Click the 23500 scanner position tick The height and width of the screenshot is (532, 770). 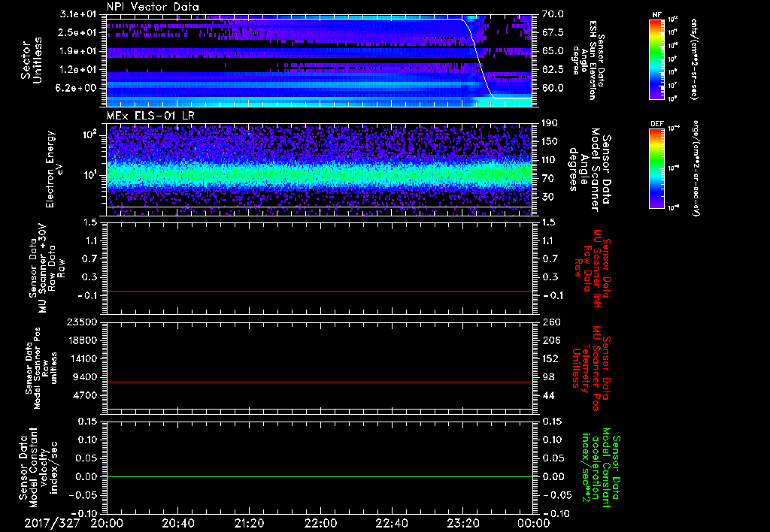(81, 322)
